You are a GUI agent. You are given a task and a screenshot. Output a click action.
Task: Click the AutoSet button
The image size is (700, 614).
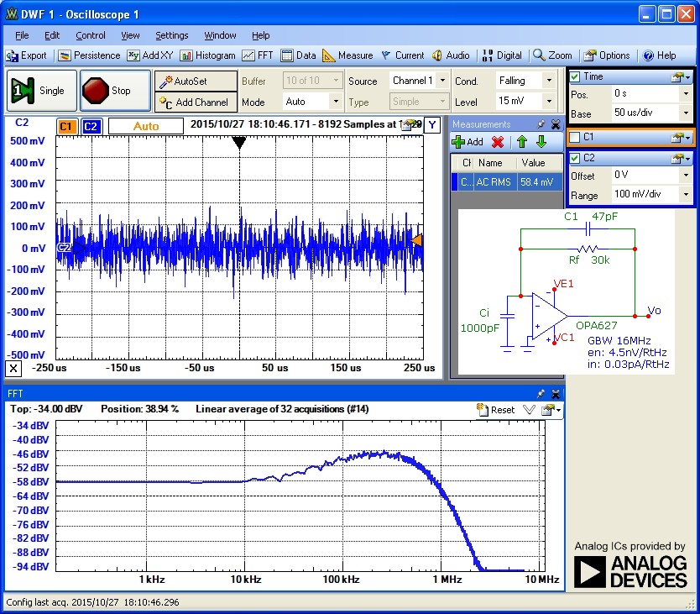point(184,81)
